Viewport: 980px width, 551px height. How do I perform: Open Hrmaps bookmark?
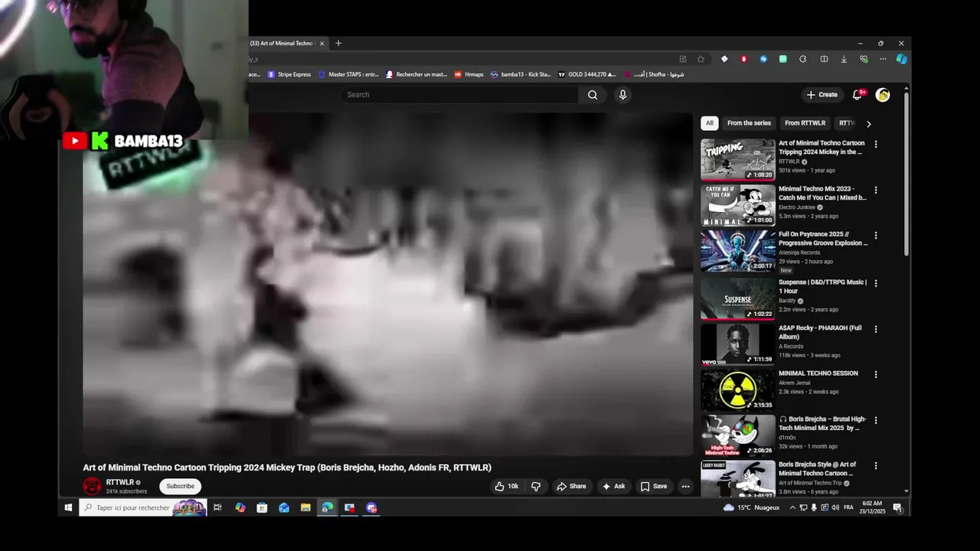click(469, 74)
